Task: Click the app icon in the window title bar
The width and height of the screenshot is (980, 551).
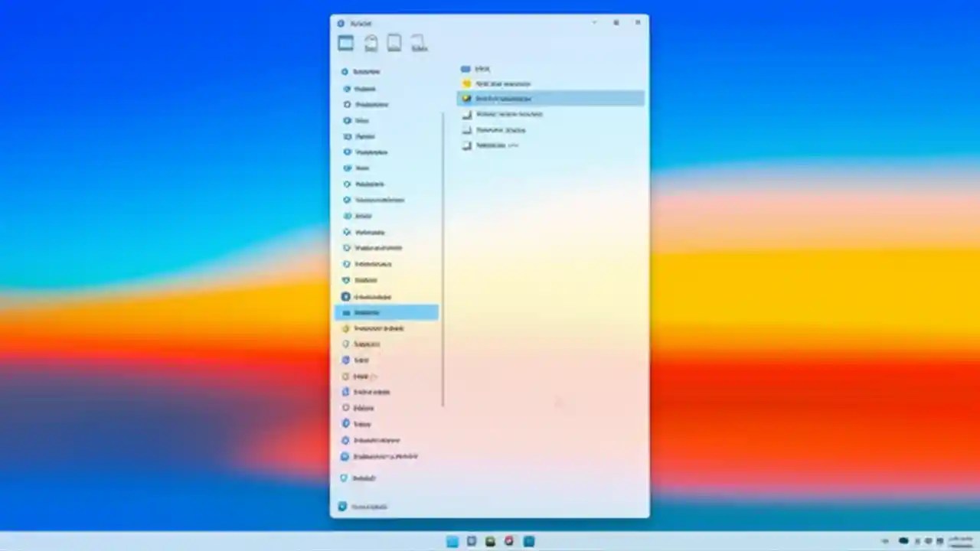Action: pyautogui.click(x=341, y=23)
